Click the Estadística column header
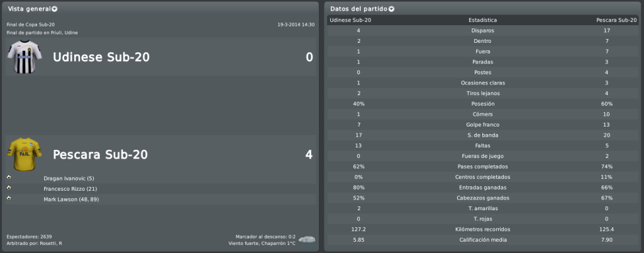Viewport: 644px width, 253px height. point(482,20)
